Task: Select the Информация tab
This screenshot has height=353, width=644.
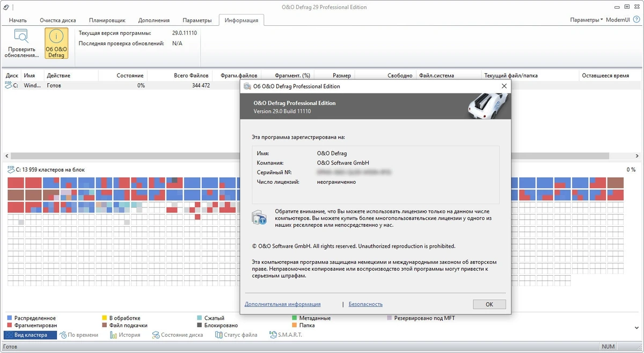Action: (x=241, y=20)
